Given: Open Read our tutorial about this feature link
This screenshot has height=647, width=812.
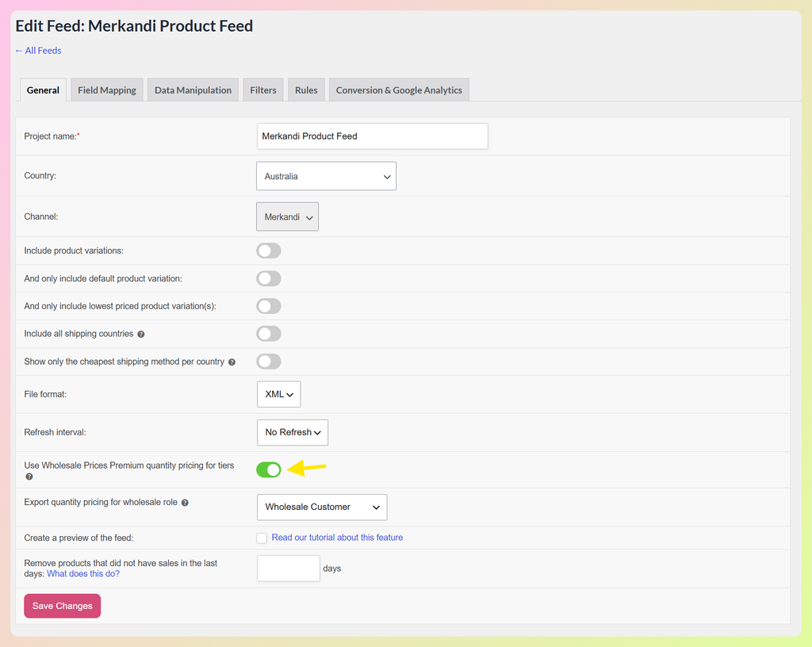Looking at the screenshot, I should (x=337, y=538).
